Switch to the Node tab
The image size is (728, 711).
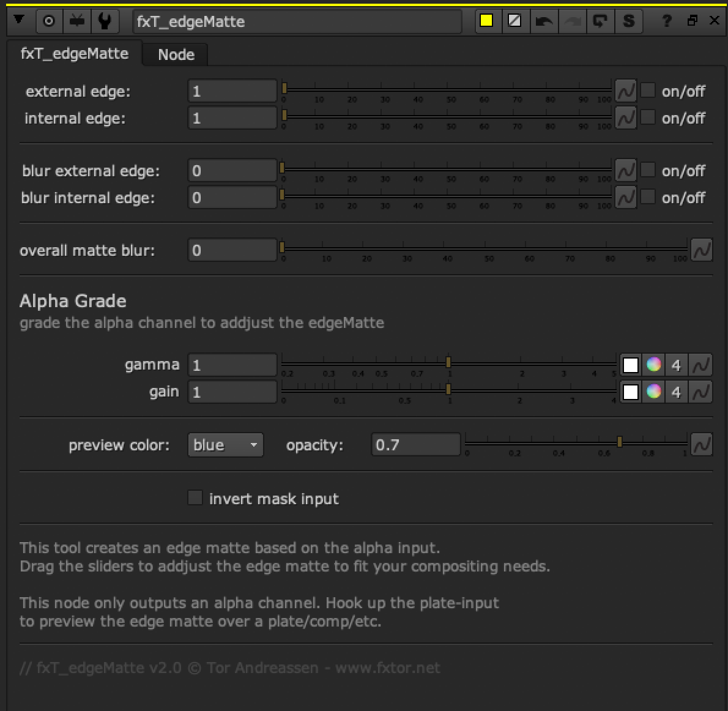(x=176, y=54)
